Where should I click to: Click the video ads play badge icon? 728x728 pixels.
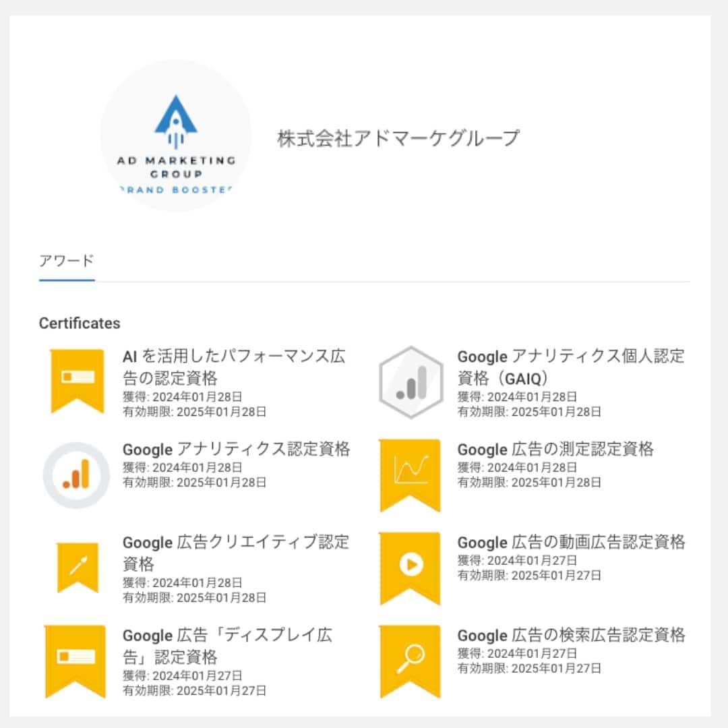coord(411,568)
